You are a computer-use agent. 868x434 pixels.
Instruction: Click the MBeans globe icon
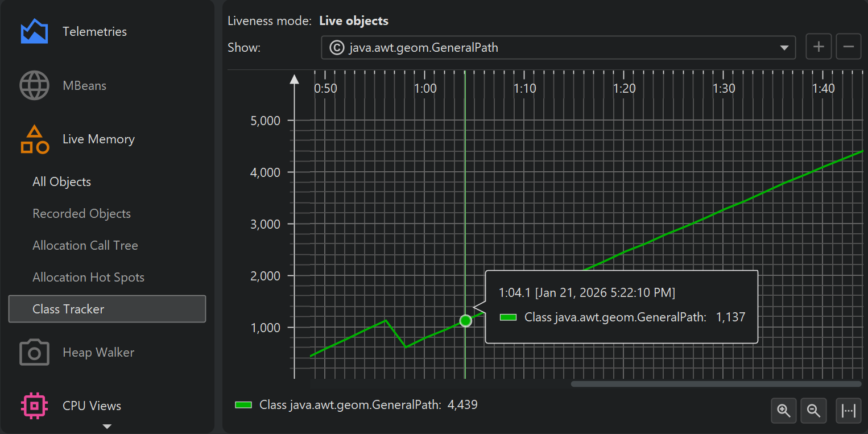[x=34, y=86]
